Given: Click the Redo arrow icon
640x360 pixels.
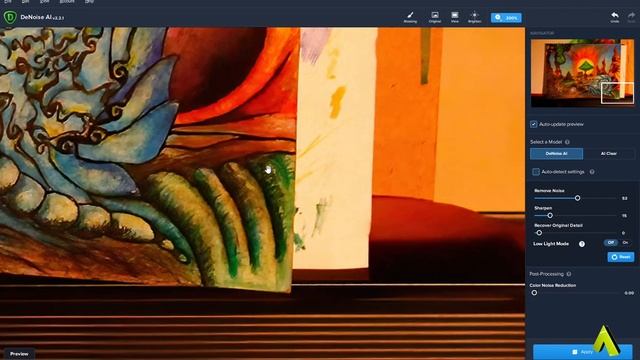Looking at the screenshot, I should tap(632, 17).
